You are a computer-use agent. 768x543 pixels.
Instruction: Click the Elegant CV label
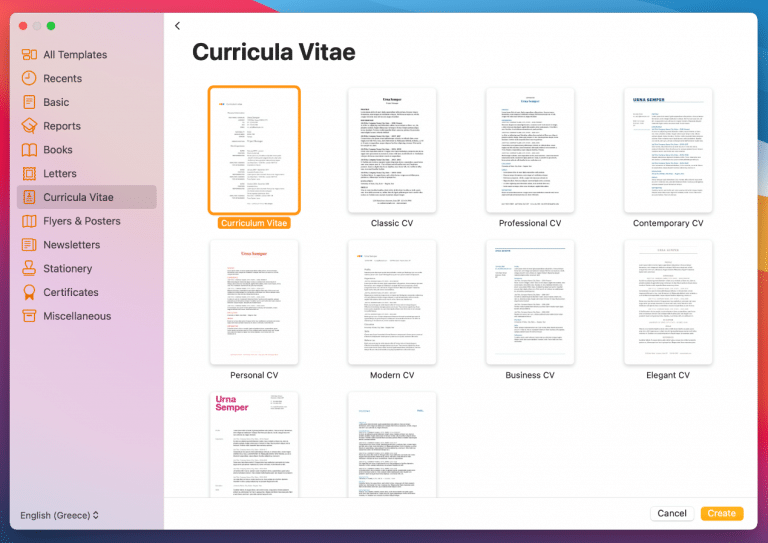(668, 375)
